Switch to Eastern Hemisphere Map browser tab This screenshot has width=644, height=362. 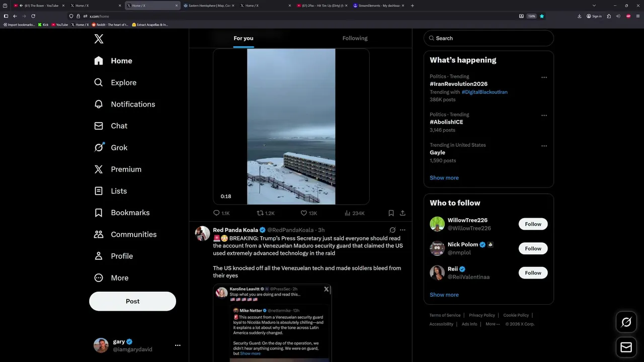point(209,6)
